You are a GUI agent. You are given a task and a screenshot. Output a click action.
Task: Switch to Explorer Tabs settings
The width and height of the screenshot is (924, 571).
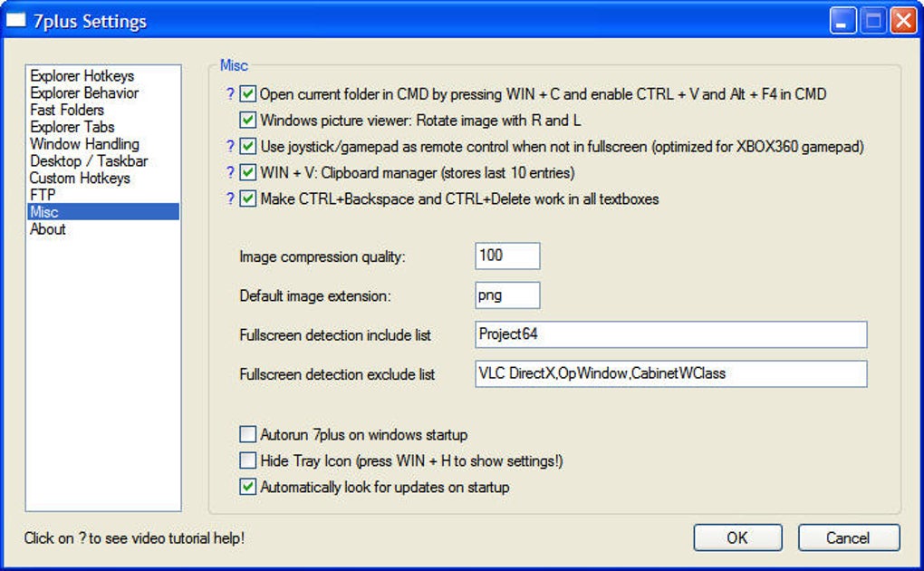pos(103,127)
